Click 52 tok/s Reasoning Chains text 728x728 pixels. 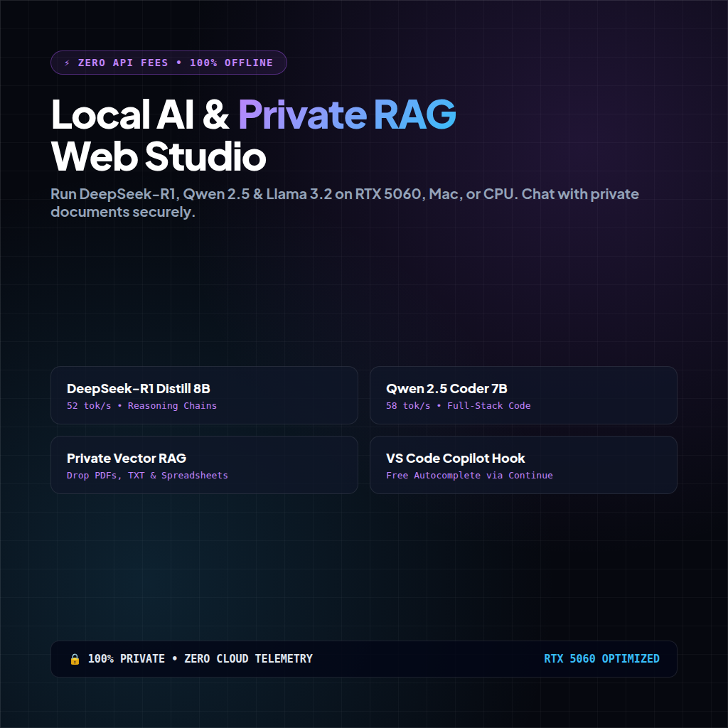coord(141,406)
